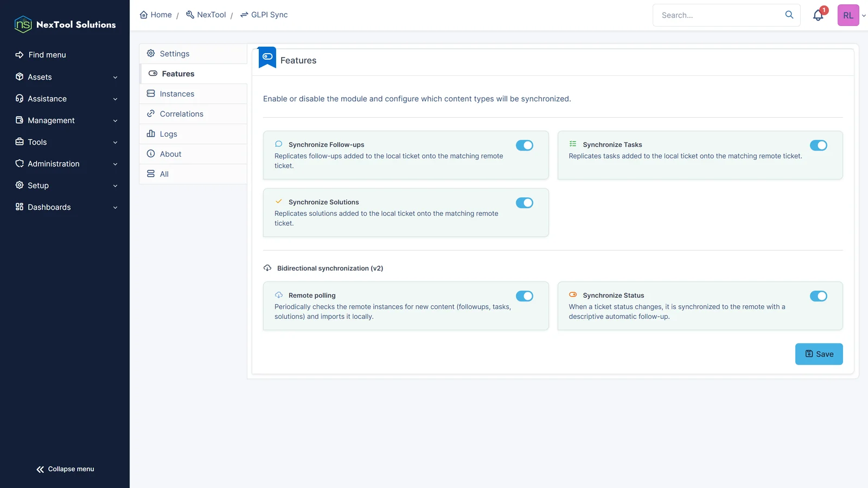Screen dimensions: 868x488
Task: Click the Tools briefcase icon
Action: coord(20,142)
